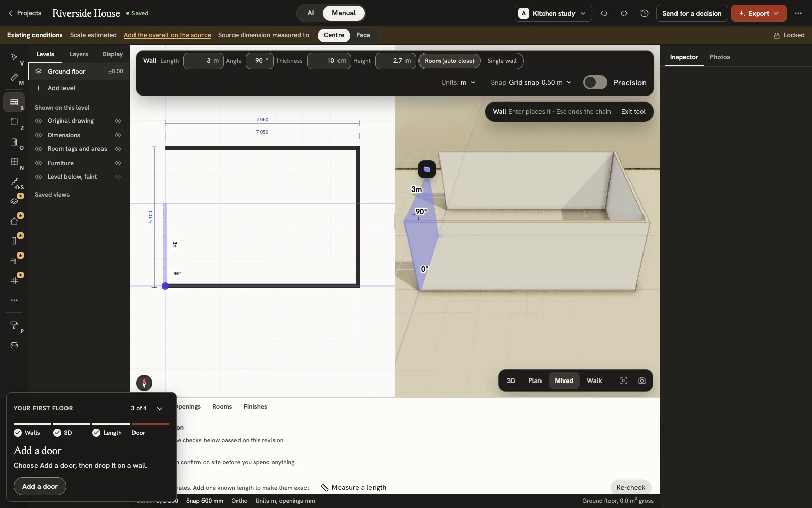The image size is (812, 508).
Task: Open the top-right more options menu
Action: 798,13
